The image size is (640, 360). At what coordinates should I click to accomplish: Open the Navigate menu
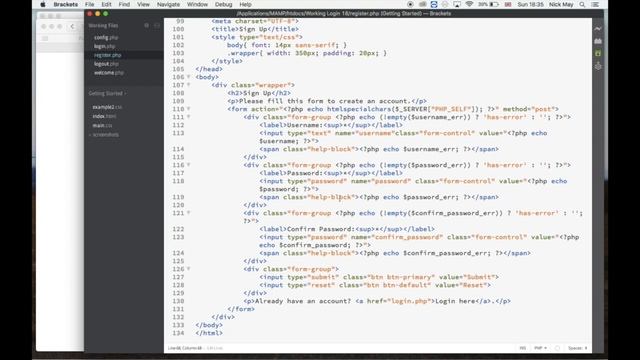coord(169,4)
